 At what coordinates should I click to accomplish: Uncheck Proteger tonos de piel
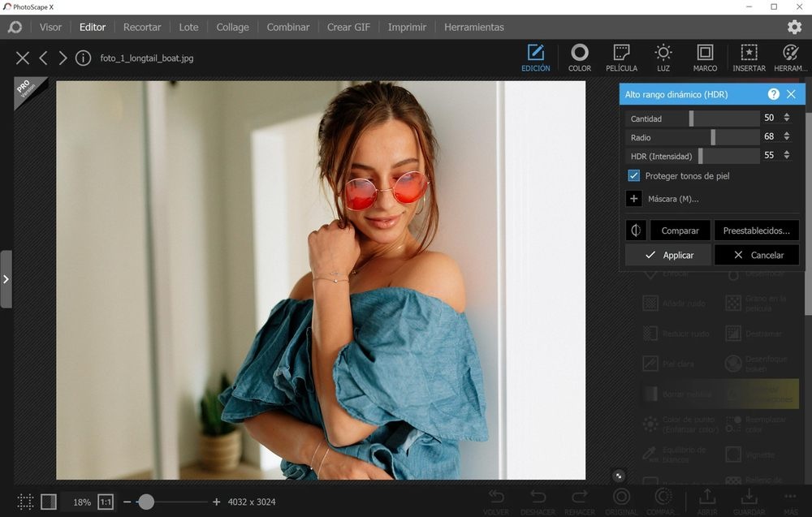634,176
